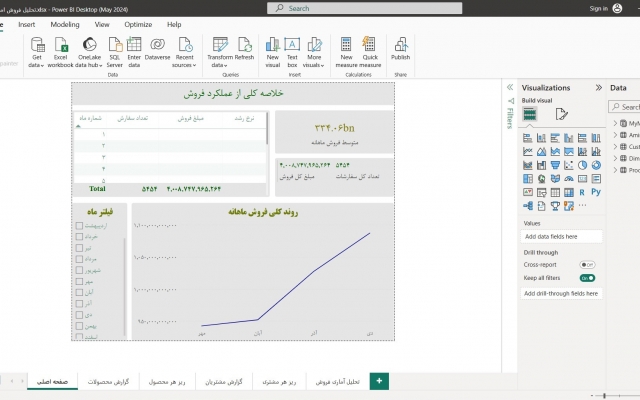Select the KPI visual

528,192
